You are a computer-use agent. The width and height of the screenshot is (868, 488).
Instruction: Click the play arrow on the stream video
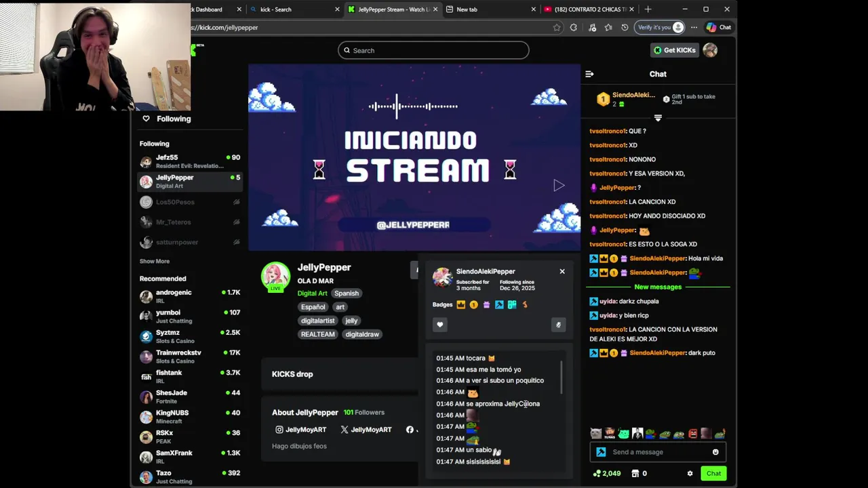[x=559, y=185]
